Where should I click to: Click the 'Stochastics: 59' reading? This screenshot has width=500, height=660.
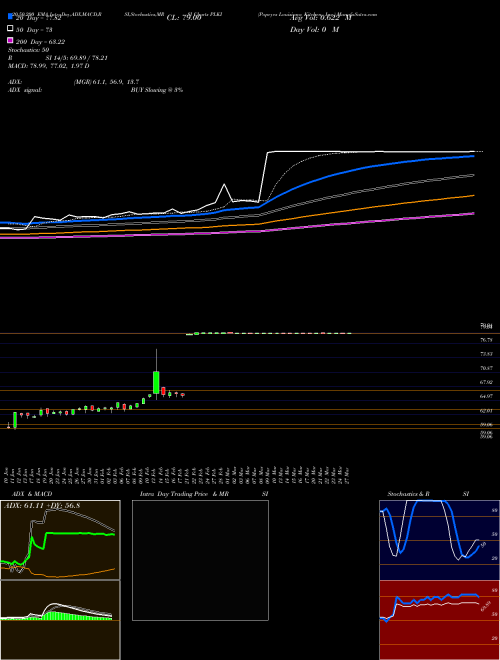(x=29, y=50)
